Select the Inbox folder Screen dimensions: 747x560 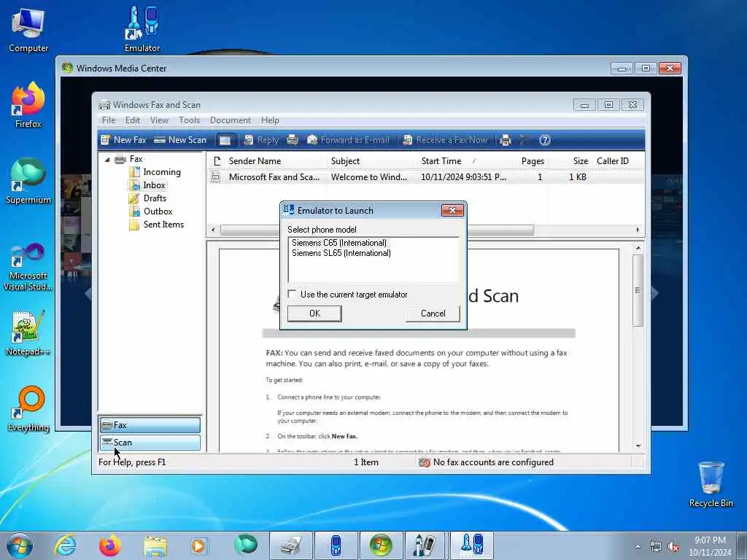point(147,185)
